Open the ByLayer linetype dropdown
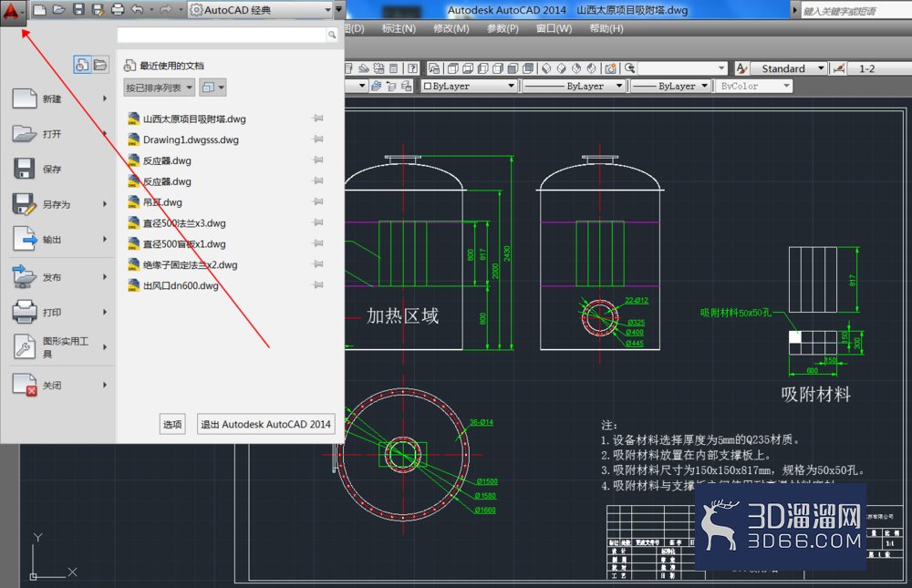 574,86
